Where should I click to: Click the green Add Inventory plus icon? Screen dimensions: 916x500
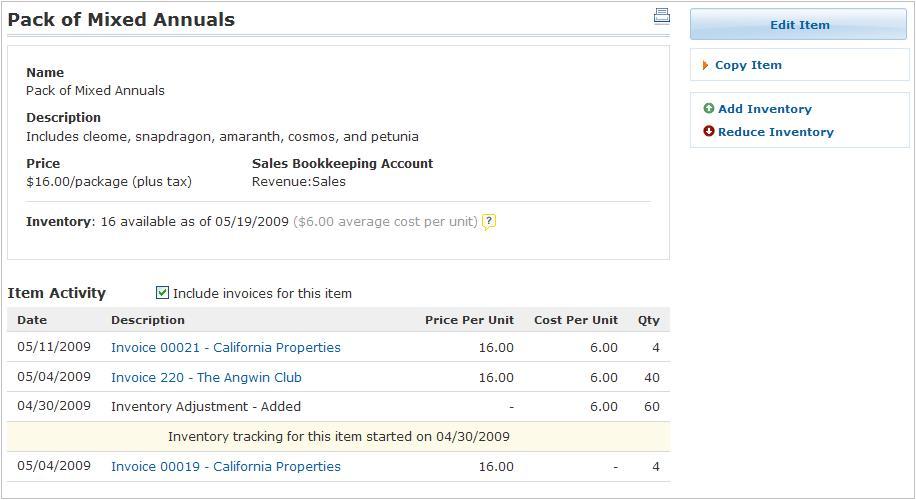pyautogui.click(x=709, y=108)
